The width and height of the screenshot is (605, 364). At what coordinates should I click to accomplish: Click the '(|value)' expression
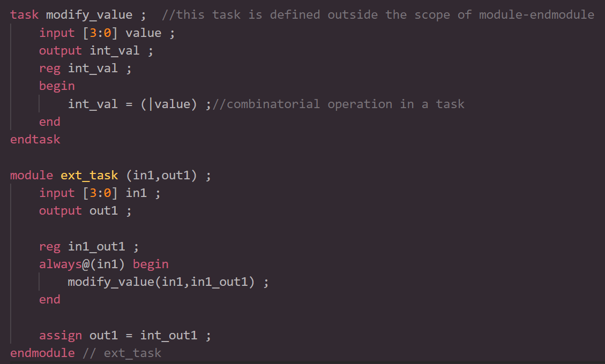169,104
